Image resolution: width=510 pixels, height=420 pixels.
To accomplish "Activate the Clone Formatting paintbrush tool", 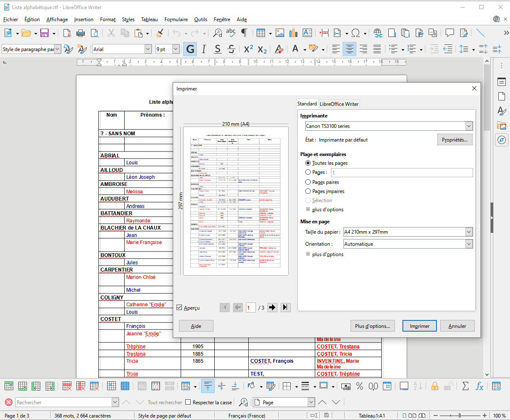I will pos(160,32).
